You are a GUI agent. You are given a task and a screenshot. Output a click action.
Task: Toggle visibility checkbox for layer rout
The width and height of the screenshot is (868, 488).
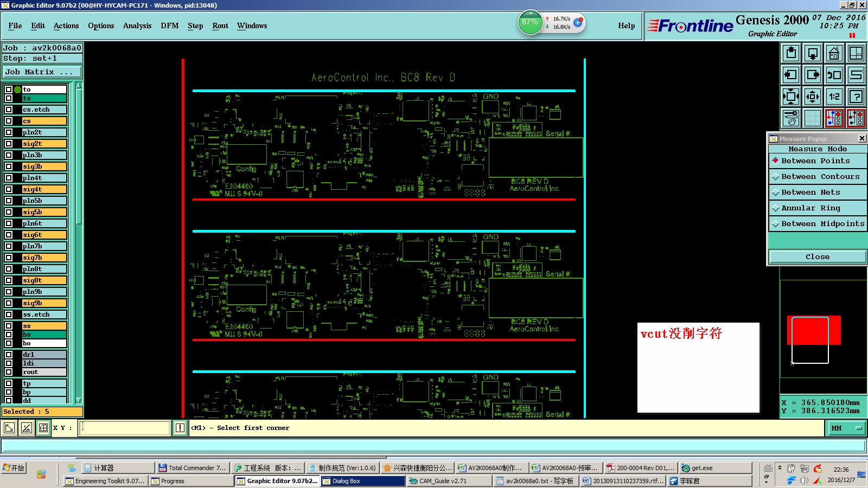[x=9, y=372]
